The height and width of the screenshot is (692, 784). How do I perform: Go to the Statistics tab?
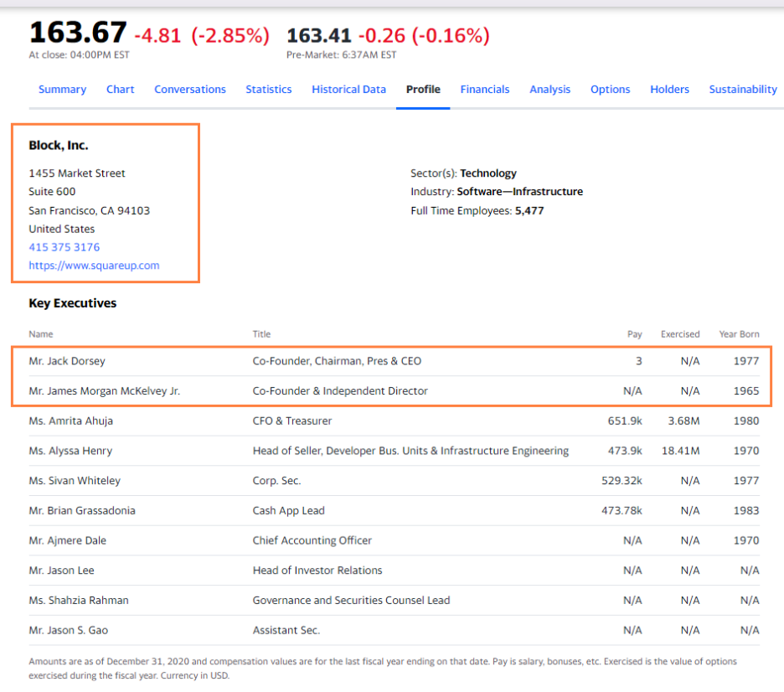click(269, 90)
